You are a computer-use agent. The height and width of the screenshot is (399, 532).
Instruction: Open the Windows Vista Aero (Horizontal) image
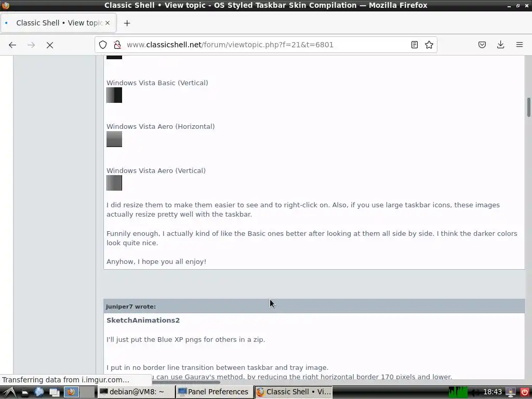[114, 139]
